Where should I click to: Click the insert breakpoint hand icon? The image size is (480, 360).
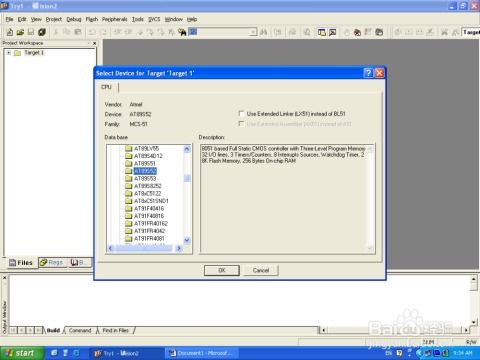[x=347, y=32]
